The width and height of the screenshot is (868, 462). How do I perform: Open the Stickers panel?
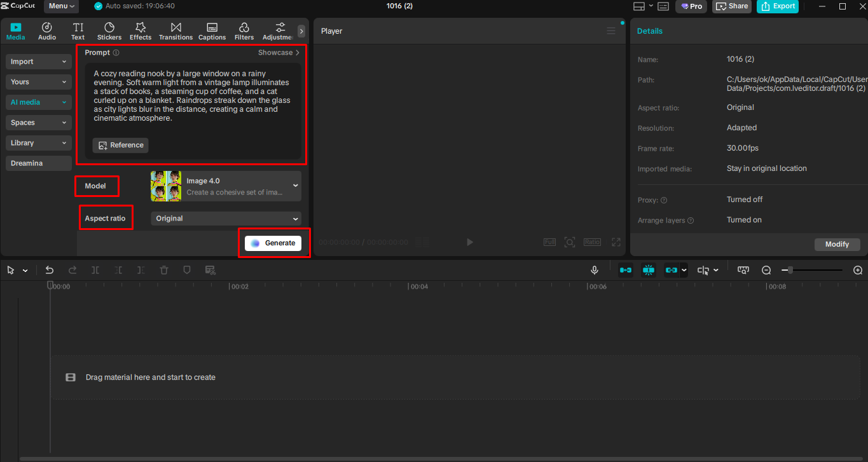pyautogui.click(x=109, y=30)
